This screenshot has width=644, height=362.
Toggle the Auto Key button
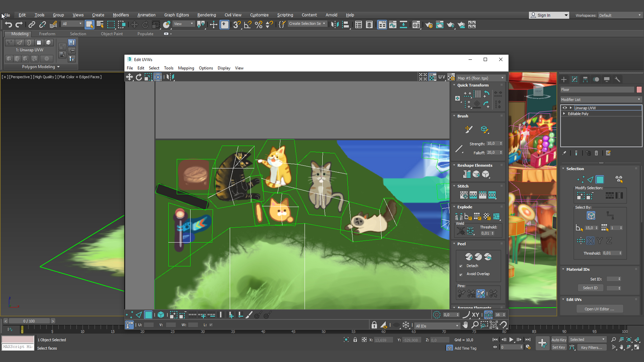click(x=559, y=340)
